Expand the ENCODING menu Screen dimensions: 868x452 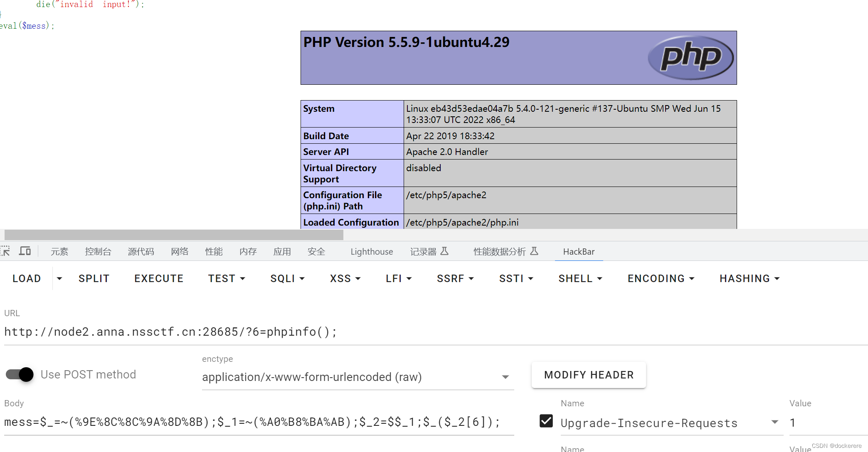661,278
